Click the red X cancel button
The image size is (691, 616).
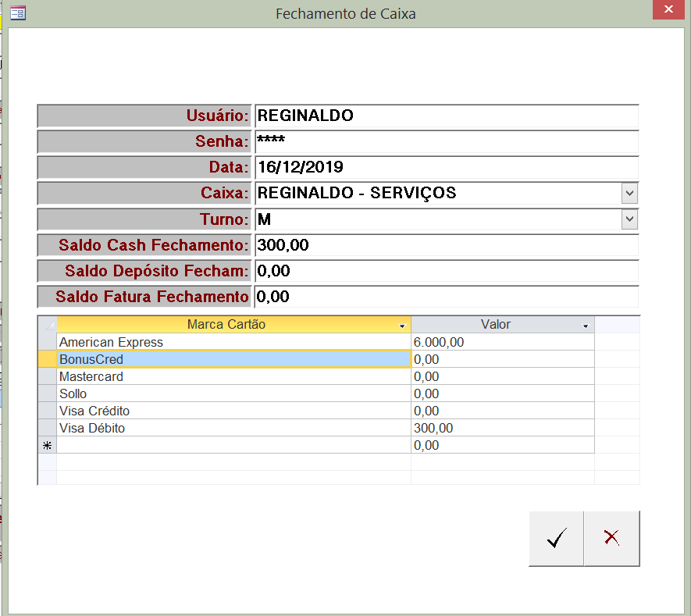[612, 539]
